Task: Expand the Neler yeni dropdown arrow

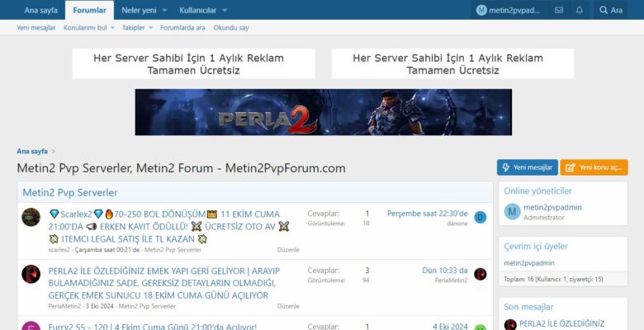Action: [164, 10]
